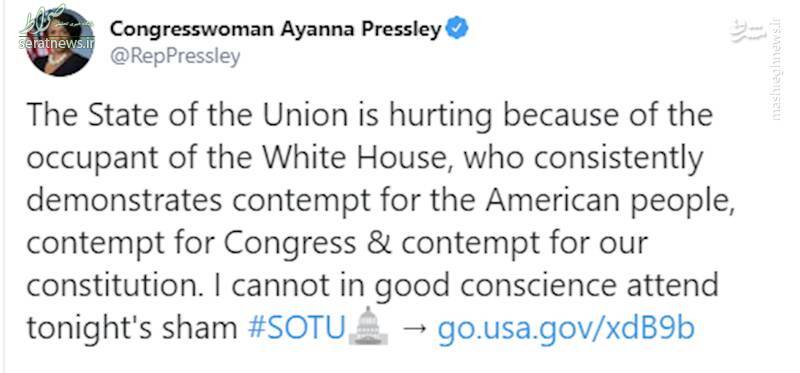Click the blue verified badge
This screenshot has width=800, height=373.
tap(457, 30)
